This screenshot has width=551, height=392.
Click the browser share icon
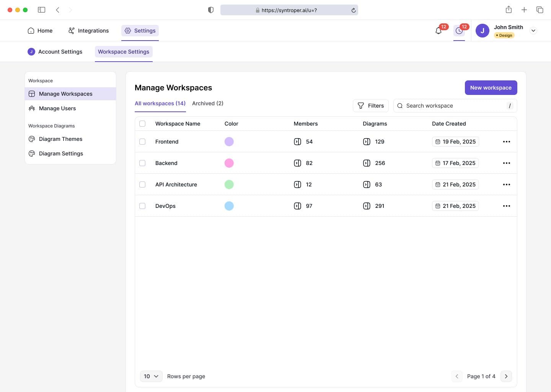pos(509,10)
